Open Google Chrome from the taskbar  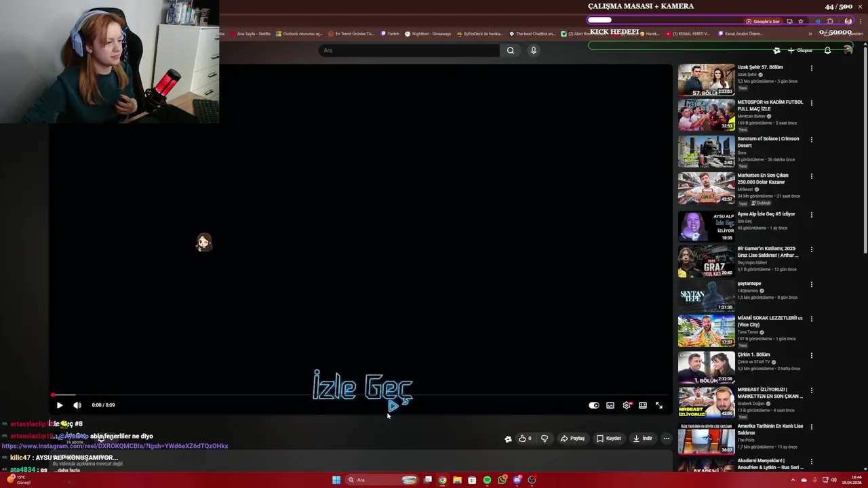pyautogui.click(x=442, y=480)
